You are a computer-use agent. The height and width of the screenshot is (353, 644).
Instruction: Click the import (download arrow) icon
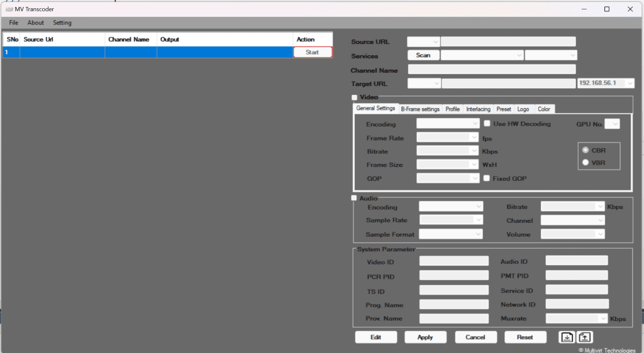[567, 337]
